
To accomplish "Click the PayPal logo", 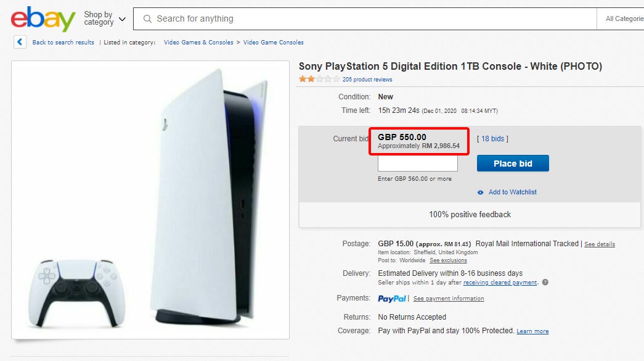I will coord(392,299).
